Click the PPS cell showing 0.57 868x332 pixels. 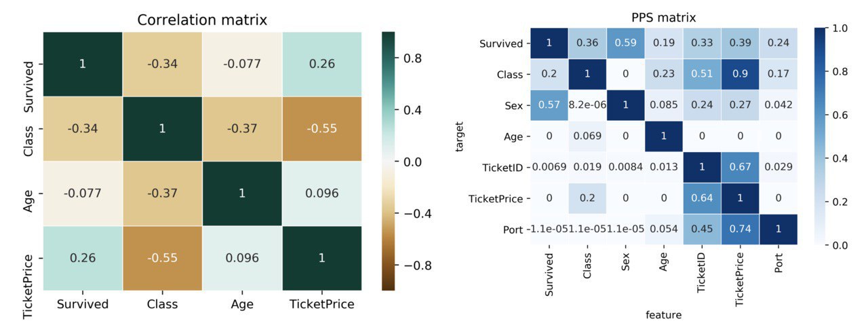(549, 106)
